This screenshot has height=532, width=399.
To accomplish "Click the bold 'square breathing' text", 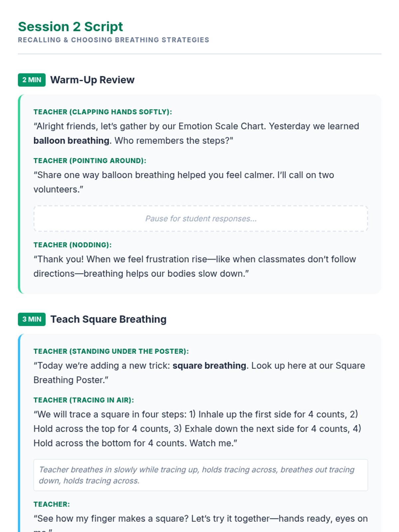I will click(209, 366).
